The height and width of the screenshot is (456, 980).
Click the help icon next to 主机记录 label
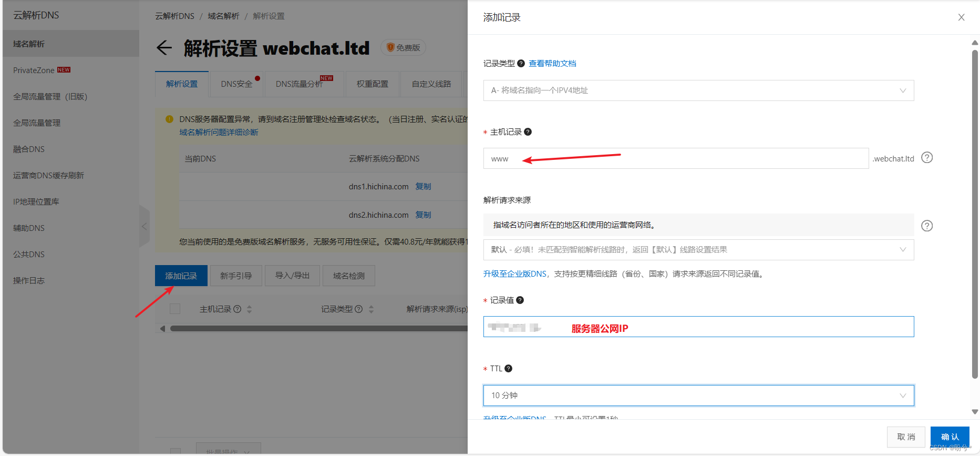(x=528, y=132)
